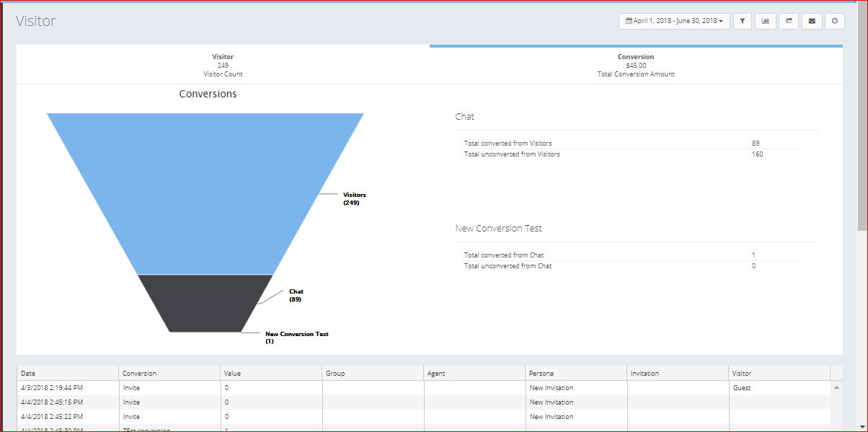
Task: Open the April 1 - June 30 date range dropdown
Action: point(674,21)
